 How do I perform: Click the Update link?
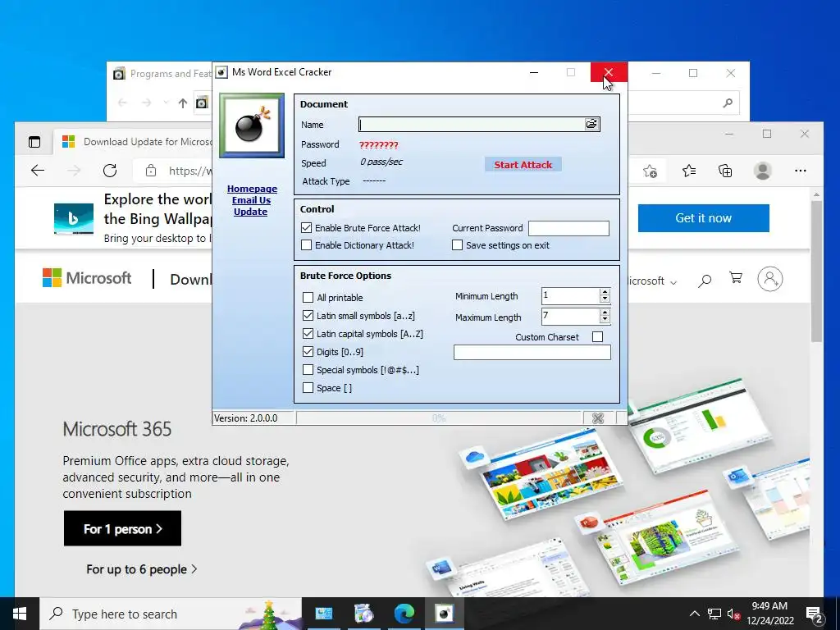click(x=250, y=212)
